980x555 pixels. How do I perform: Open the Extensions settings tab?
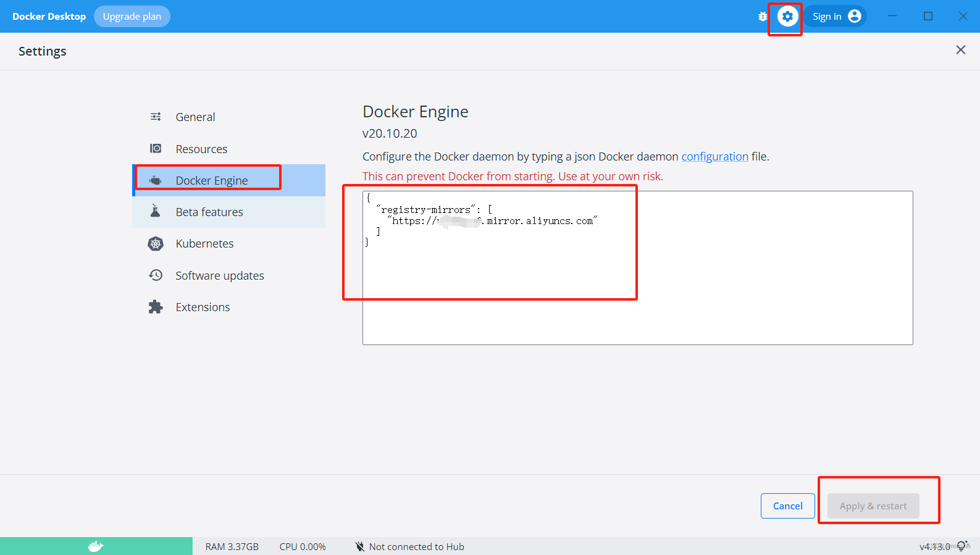(x=228, y=307)
